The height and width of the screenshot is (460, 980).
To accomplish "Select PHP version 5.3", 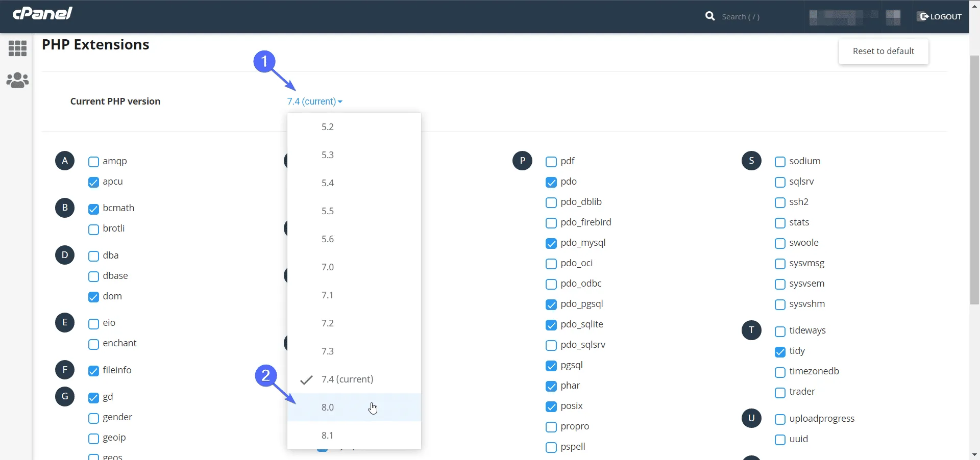I will (x=354, y=155).
